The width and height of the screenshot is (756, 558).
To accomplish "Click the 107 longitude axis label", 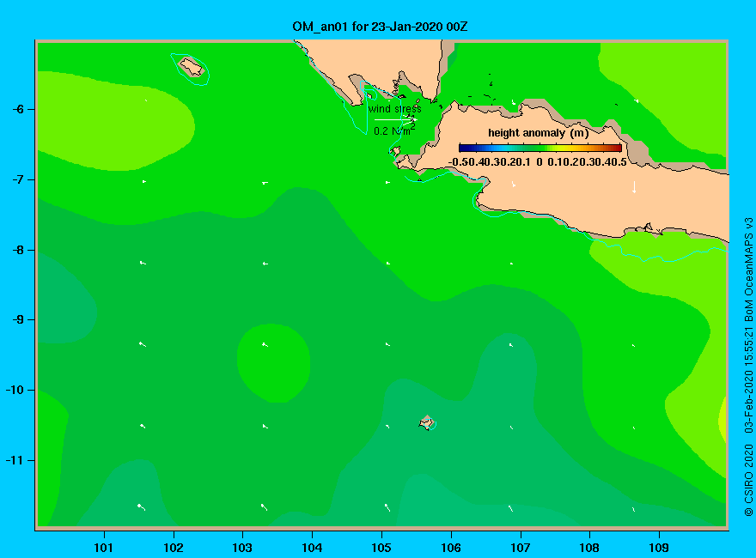I will coord(521,548).
